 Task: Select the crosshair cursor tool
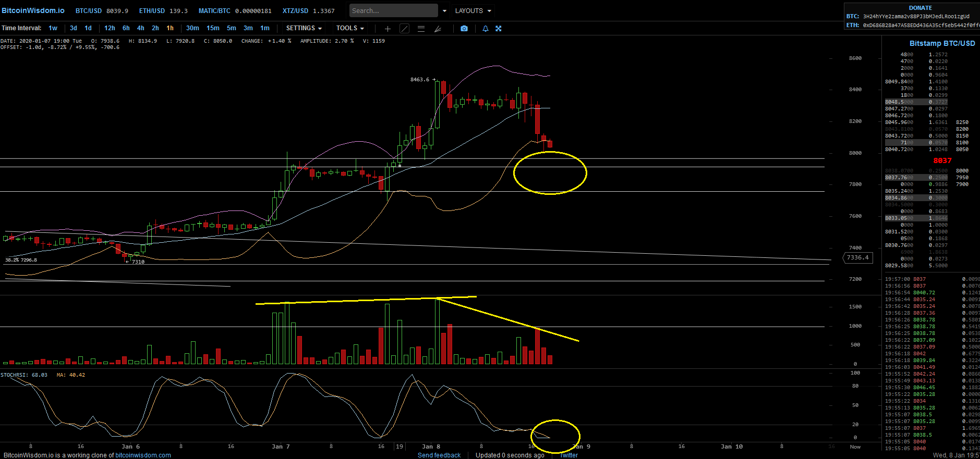[x=388, y=29]
